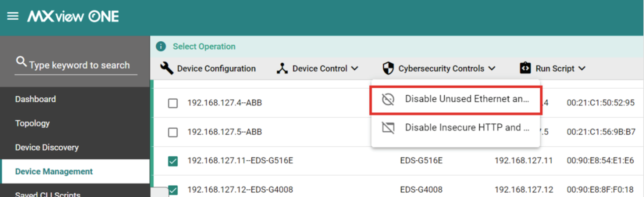Check the 192.168.127.5--ABB checkbox

click(x=173, y=132)
